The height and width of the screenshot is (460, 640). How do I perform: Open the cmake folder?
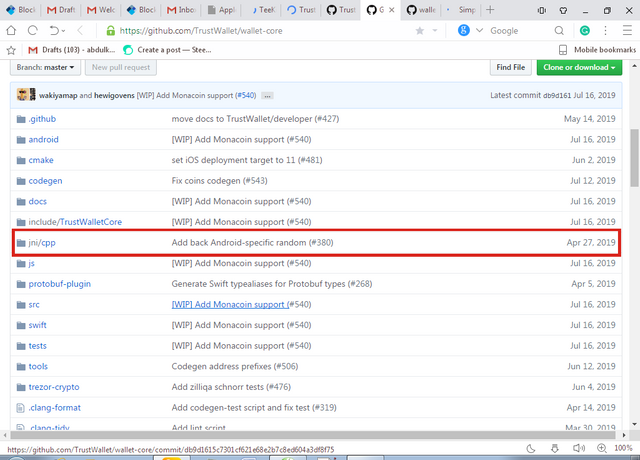(x=41, y=160)
